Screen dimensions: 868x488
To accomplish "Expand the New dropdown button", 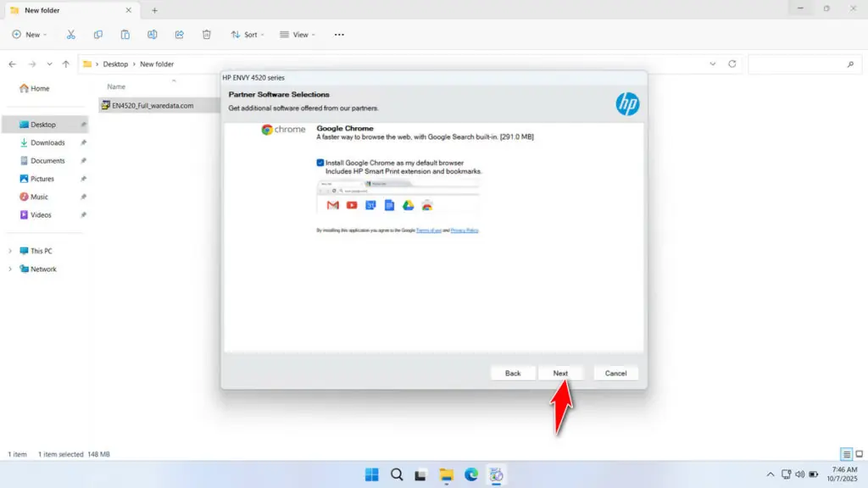I will (30, 35).
